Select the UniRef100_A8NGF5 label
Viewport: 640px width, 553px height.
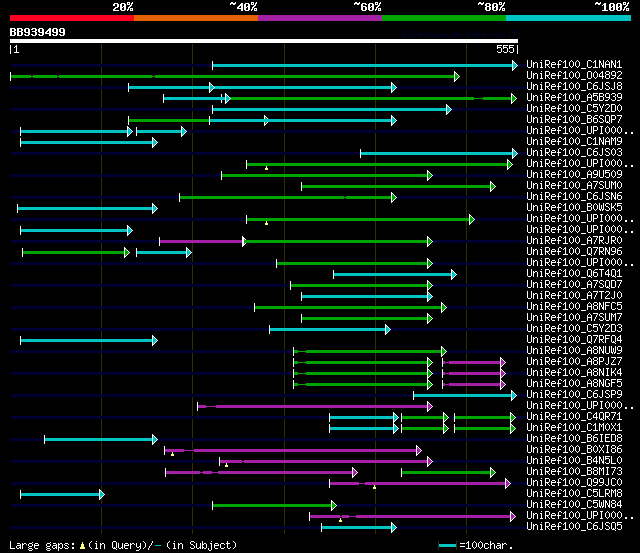click(574, 384)
